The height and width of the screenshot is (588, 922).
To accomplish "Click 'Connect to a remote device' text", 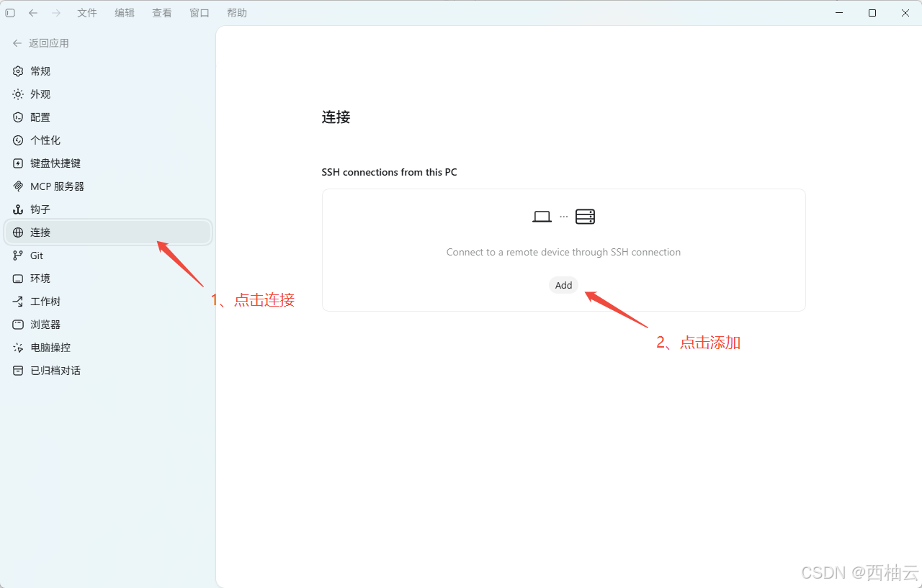I will tap(563, 252).
